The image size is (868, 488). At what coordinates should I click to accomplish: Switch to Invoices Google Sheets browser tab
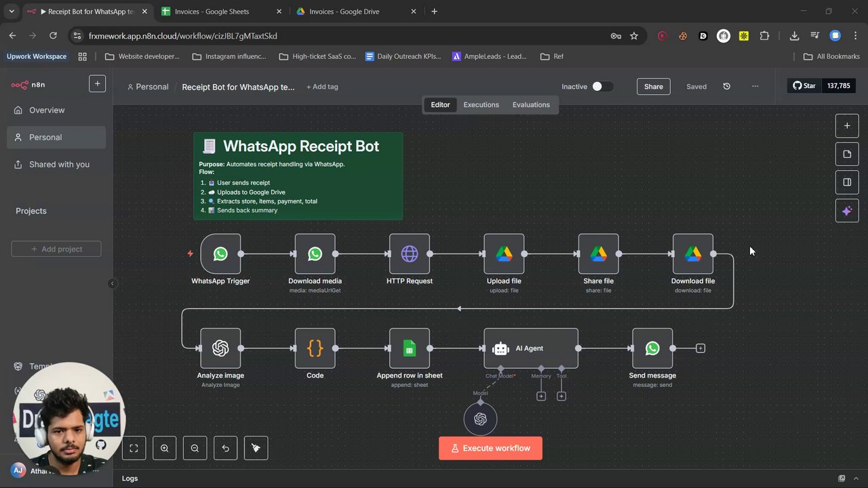pyautogui.click(x=221, y=12)
